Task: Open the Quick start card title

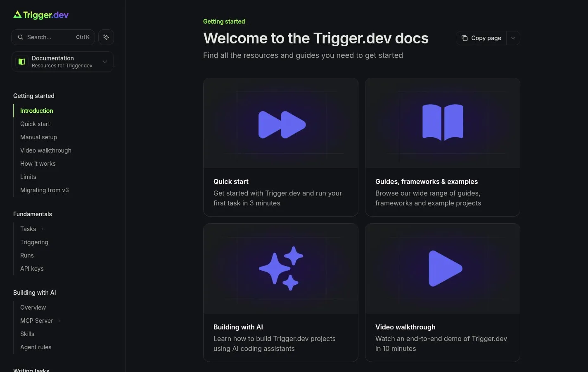Action: (x=231, y=181)
